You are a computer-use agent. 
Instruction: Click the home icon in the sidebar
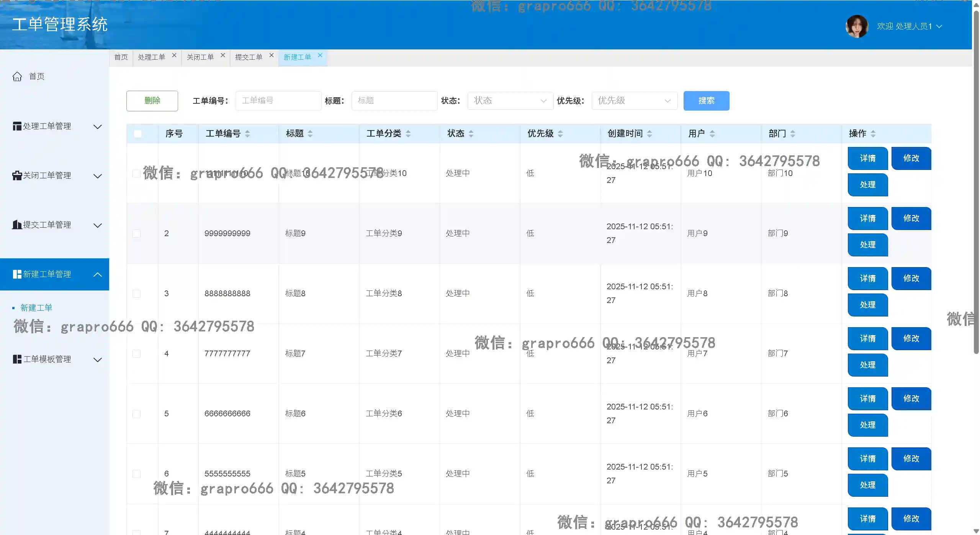17,77
